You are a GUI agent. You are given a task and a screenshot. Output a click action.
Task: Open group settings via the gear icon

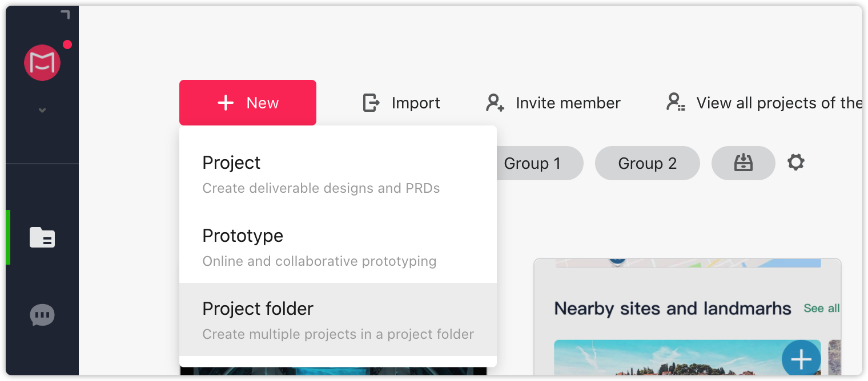(795, 163)
